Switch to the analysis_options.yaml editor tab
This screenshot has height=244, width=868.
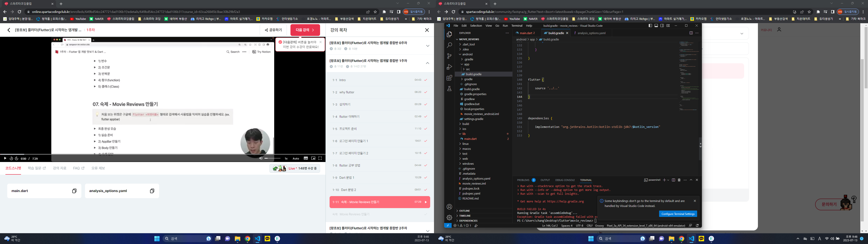click(591, 33)
